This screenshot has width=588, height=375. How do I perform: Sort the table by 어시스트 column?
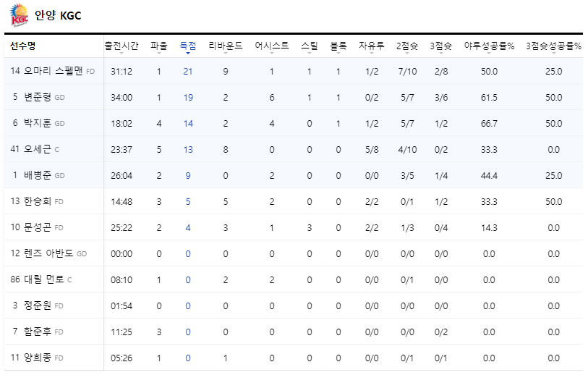click(x=271, y=46)
